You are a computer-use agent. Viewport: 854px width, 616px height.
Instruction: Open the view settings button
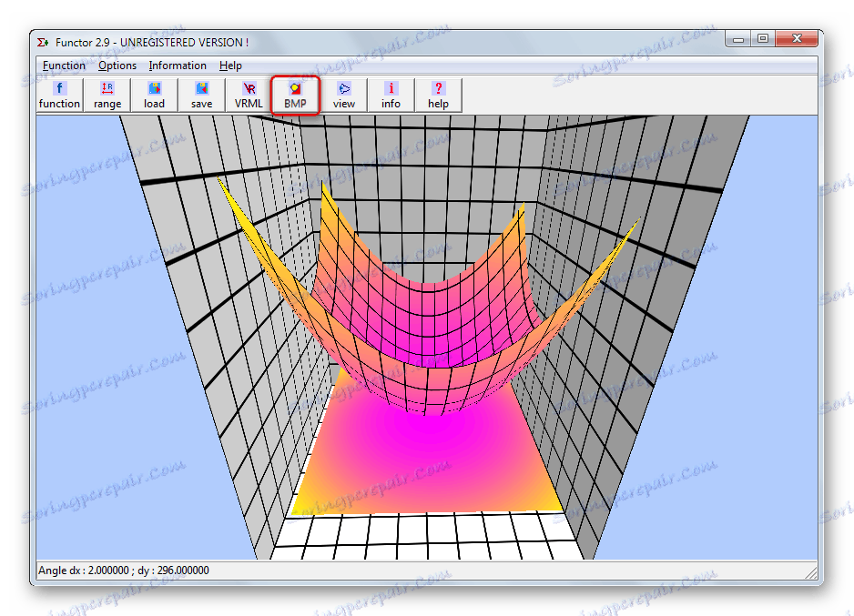tap(343, 96)
